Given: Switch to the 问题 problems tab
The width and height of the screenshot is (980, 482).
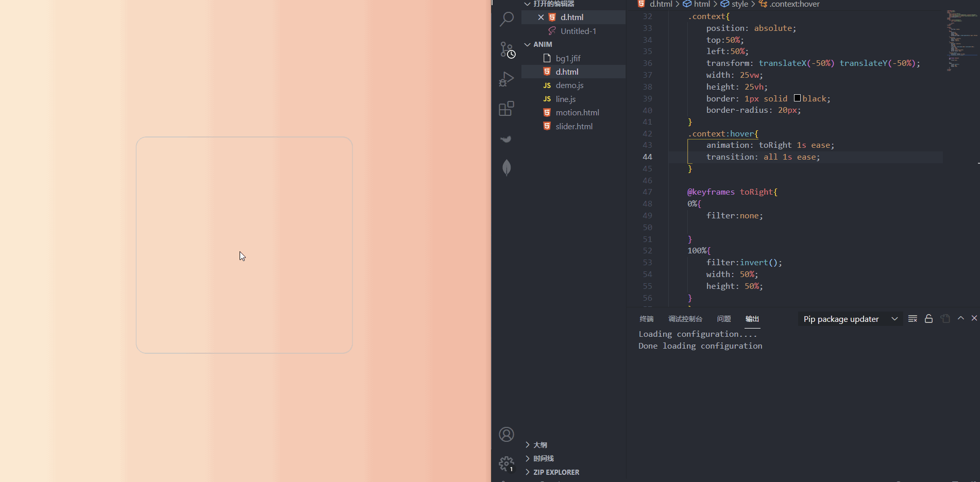Looking at the screenshot, I should [x=724, y=319].
